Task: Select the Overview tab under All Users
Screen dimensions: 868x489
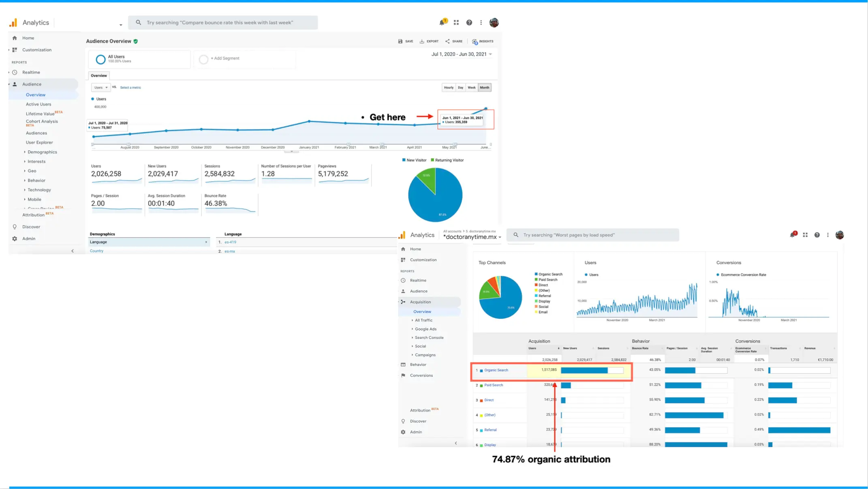Action: tap(99, 76)
